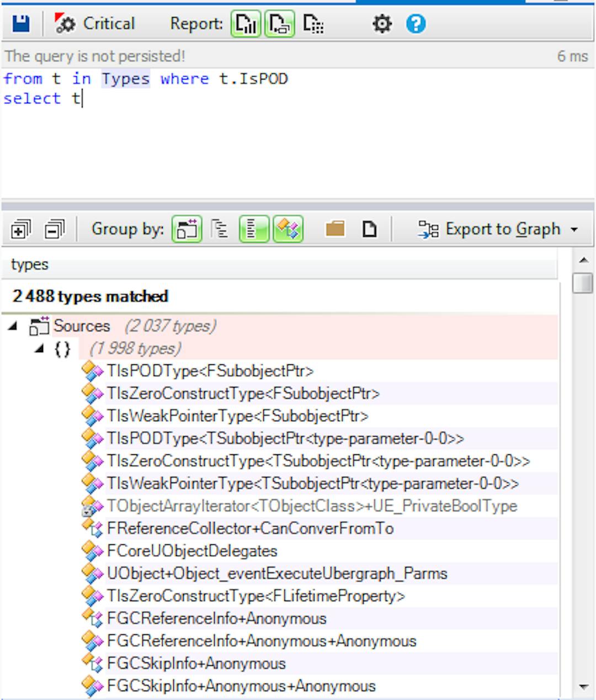Click the blank file icon in toolbar
596x700 pixels.
click(x=369, y=229)
